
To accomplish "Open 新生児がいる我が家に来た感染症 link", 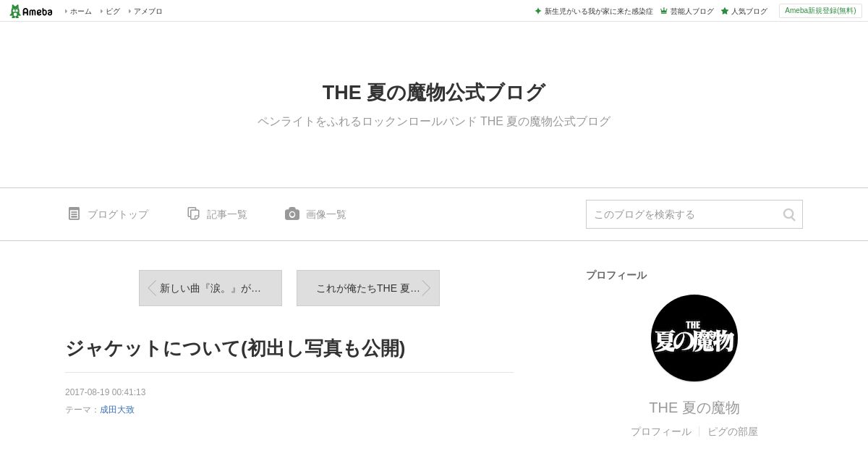I will tap(598, 11).
